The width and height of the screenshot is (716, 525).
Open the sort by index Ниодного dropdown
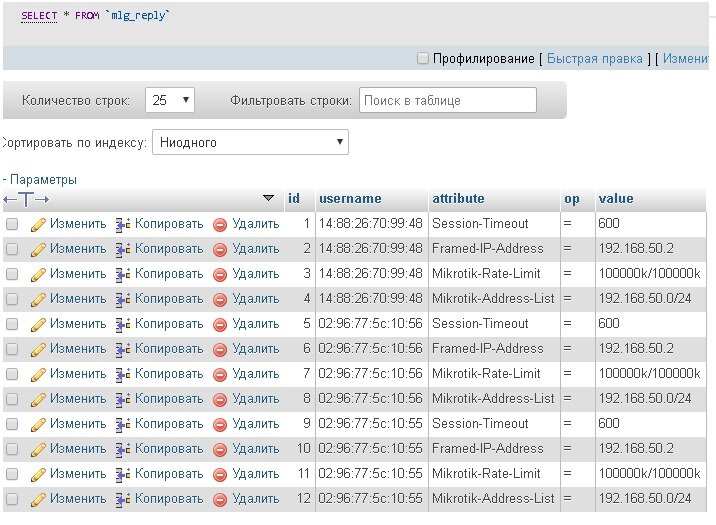point(250,143)
